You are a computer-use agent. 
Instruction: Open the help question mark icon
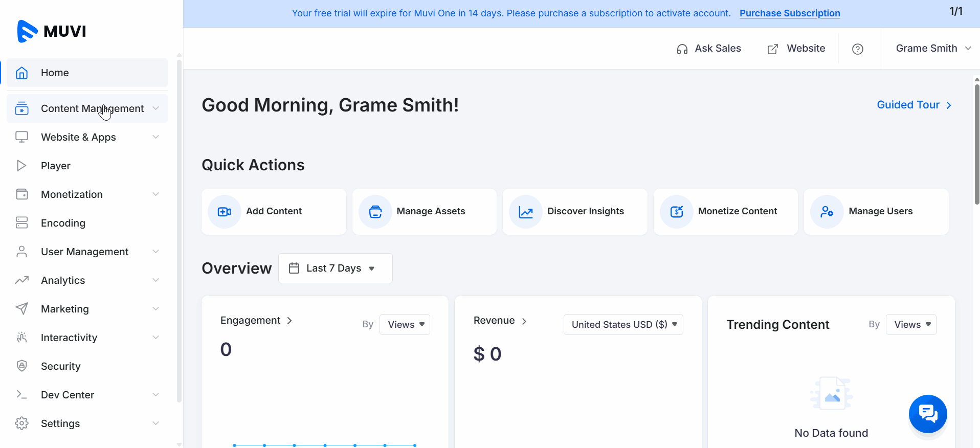tap(858, 49)
